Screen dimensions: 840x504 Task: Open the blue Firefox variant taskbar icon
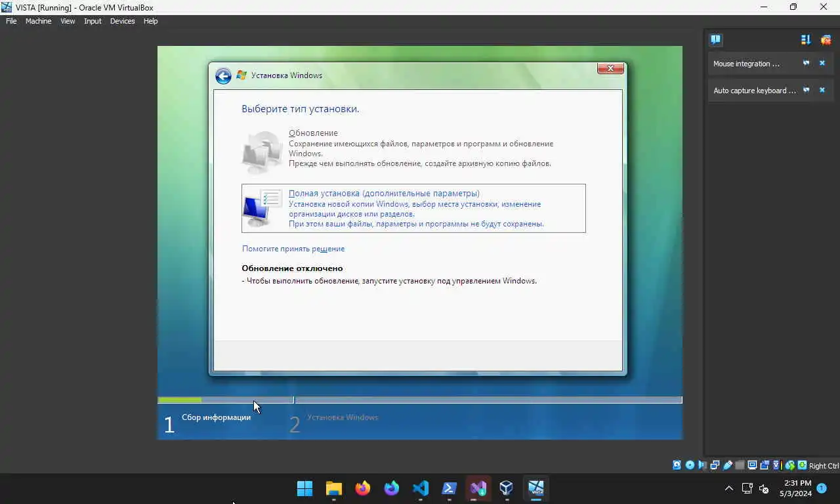[392, 488]
